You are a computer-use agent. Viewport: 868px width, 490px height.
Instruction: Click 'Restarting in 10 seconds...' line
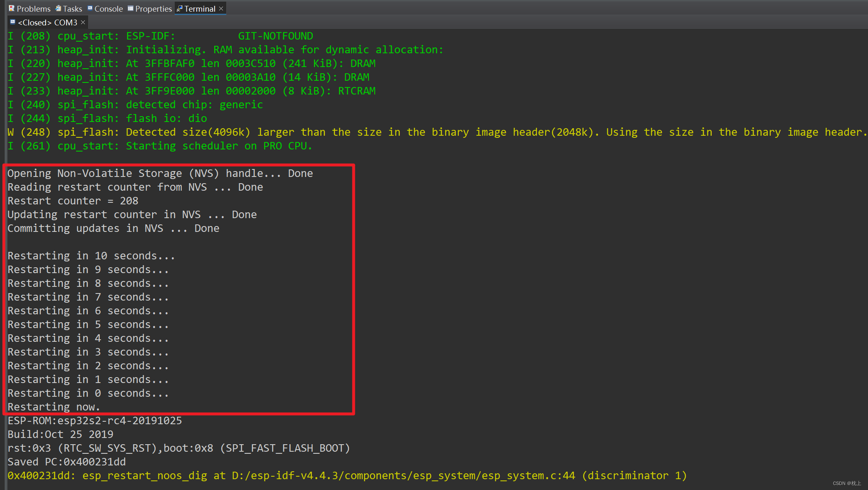[91, 256]
